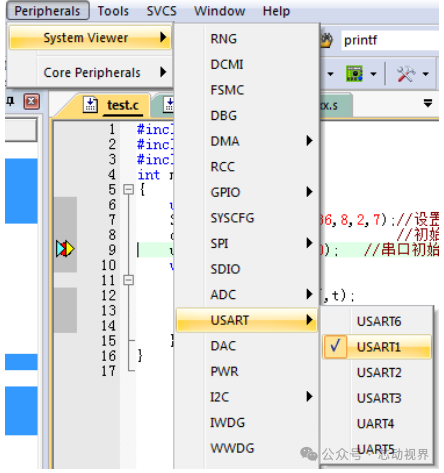Toggle the panel pin icon
Viewport: 444px width, 473px height.
(x=10, y=101)
